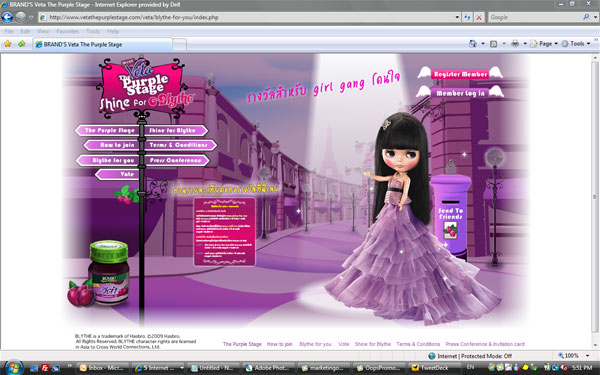
Task: Open the Windows Start orb
Action: coord(14,368)
